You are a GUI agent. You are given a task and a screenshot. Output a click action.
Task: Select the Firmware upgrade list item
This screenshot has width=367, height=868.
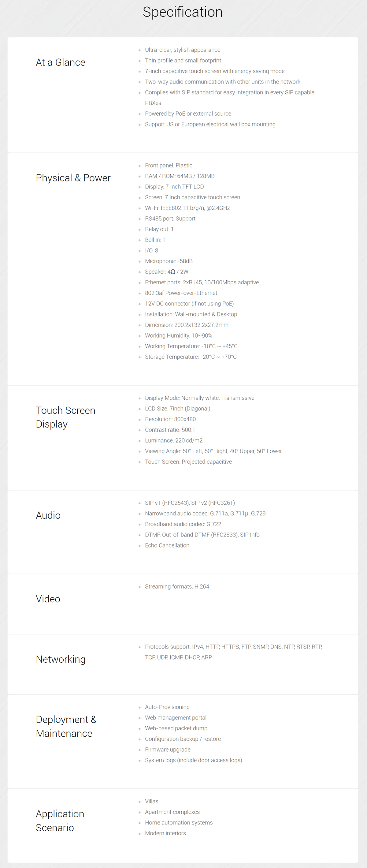(x=168, y=749)
